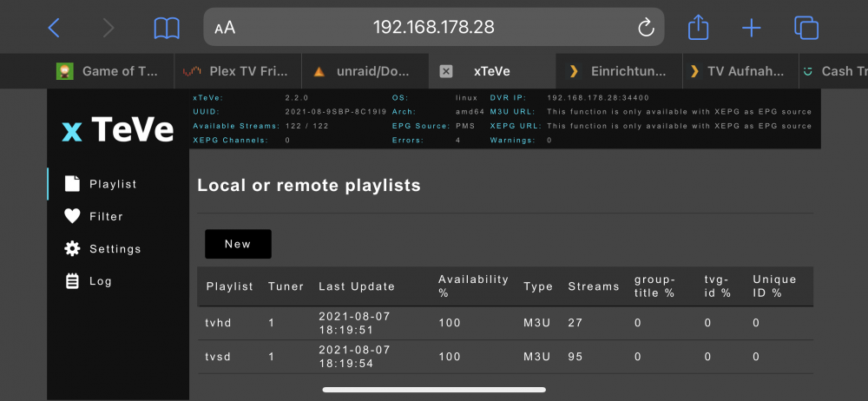Open reader options via the AA icon
Viewport: 868px width, 401px height.
tap(225, 28)
